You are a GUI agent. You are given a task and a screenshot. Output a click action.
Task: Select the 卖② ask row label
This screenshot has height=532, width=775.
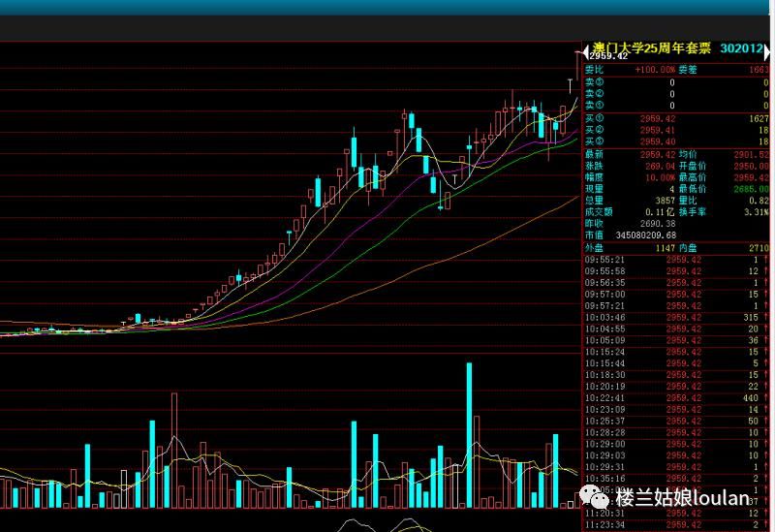tap(594, 94)
